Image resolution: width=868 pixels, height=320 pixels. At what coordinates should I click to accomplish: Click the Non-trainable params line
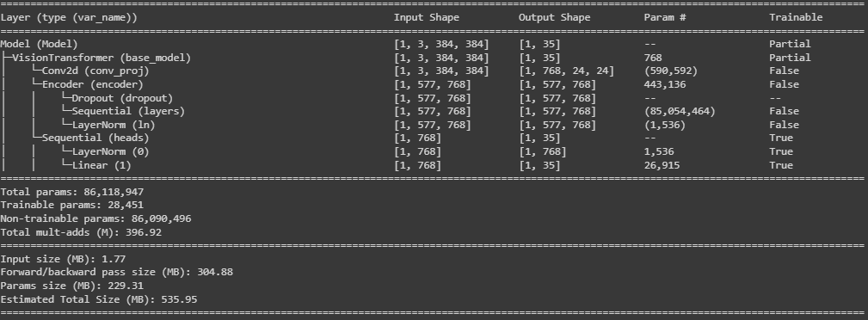95,218
